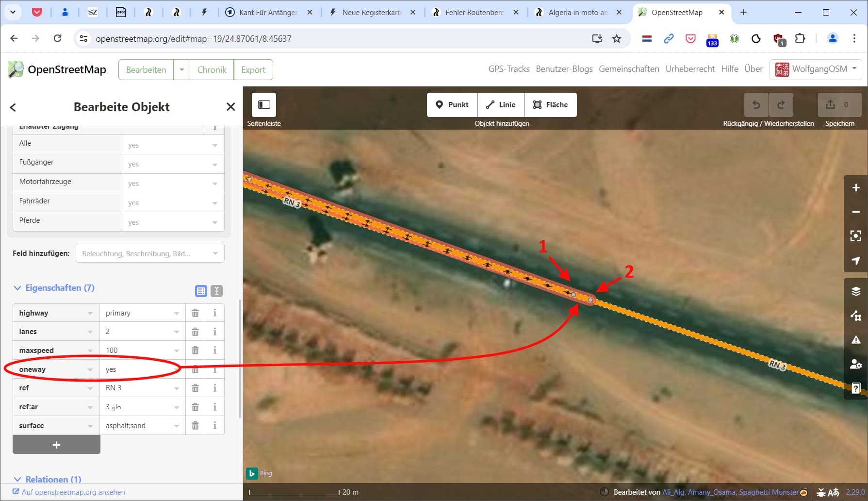Image resolution: width=868 pixels, height=501 pixels.
Task: Delete the surface tag with trash icon
Action: (x=195, y=426)
